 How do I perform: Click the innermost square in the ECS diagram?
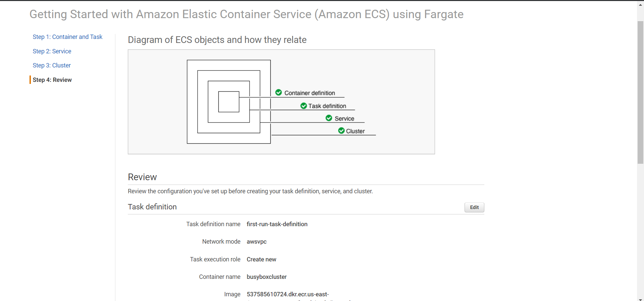pyautogui.click(x=229, y=102)
